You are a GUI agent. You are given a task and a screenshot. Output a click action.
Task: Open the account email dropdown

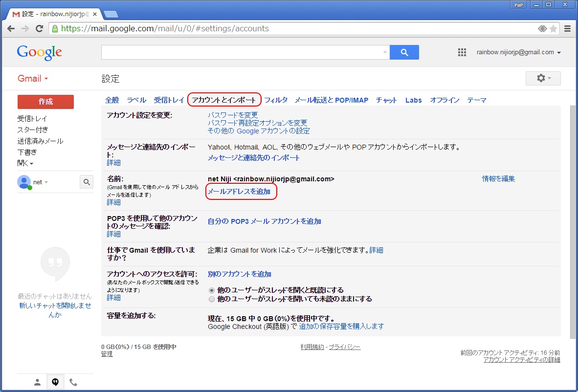click(519, 52)
